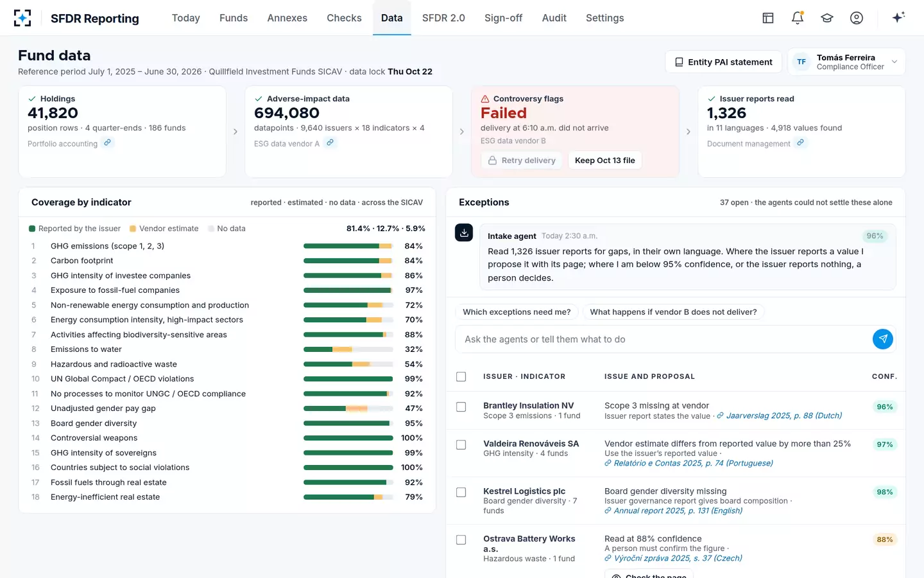Open the graduation cap learning icon
924x578 pixels.
827,18
